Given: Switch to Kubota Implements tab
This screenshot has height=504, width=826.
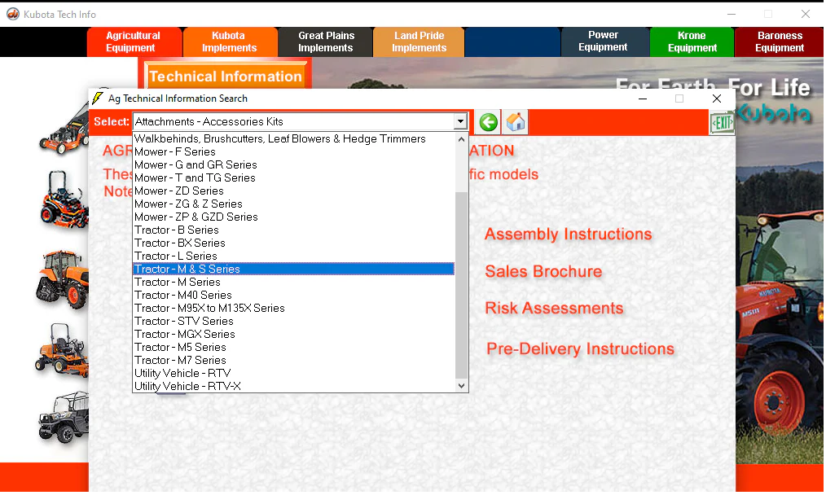Looking at the screenshot, I should pyautogui.click(x=229, y=42).
